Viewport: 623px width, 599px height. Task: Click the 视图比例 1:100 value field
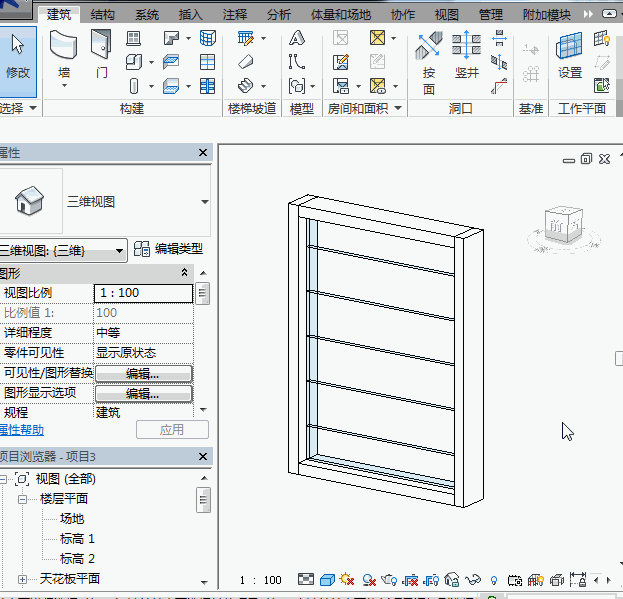[x=143, y=293]
